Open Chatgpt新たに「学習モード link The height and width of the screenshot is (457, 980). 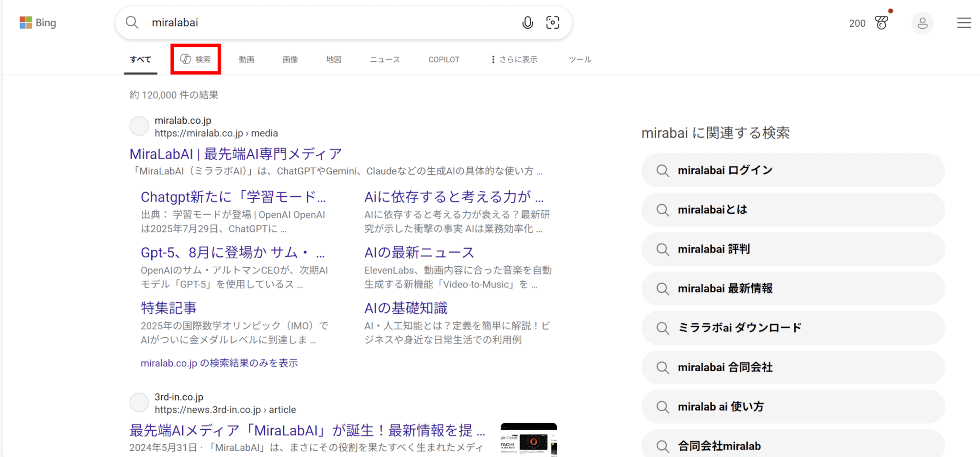(x=233, y=197)
